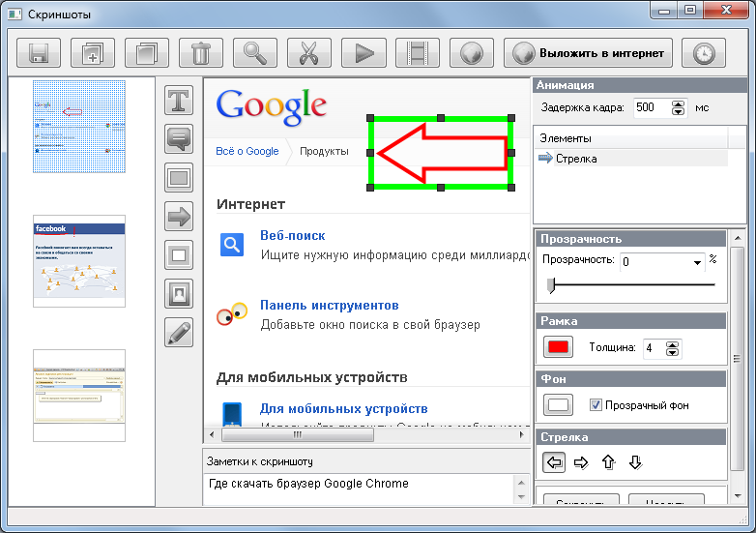
Task: Click the duplicate screenshots toolbar icon
Action: click(x=147, y=52)
